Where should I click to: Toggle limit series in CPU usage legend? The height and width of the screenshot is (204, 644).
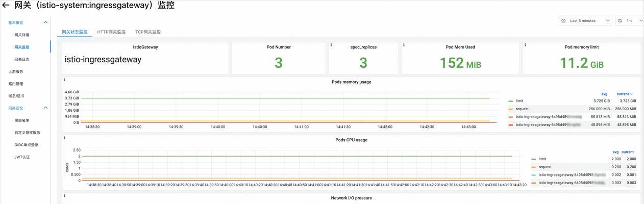[542, 159]
